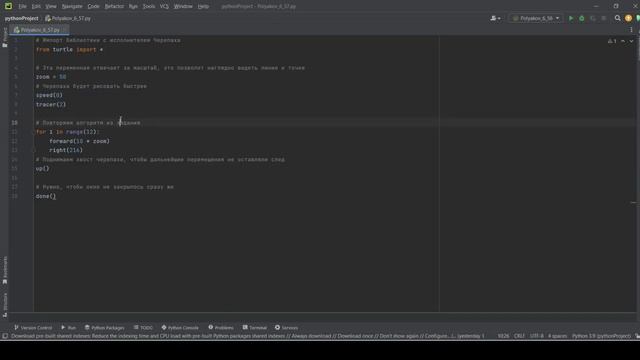Click the code line 'done()'
This screenshot has height=360, width=640.
tap(46, 196)
